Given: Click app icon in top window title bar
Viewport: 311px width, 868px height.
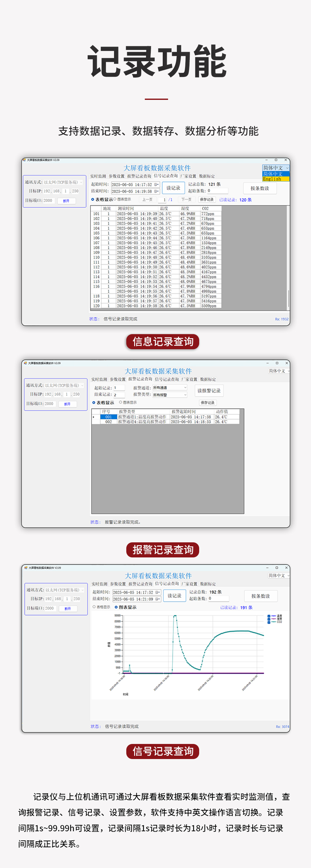Looking at the screenshot, I should [x=24, y=160].
